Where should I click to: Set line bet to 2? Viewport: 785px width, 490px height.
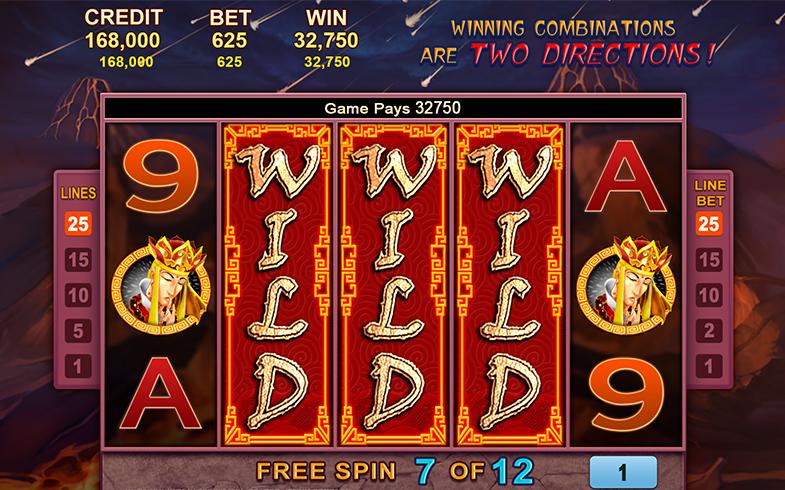click(709, 331)
